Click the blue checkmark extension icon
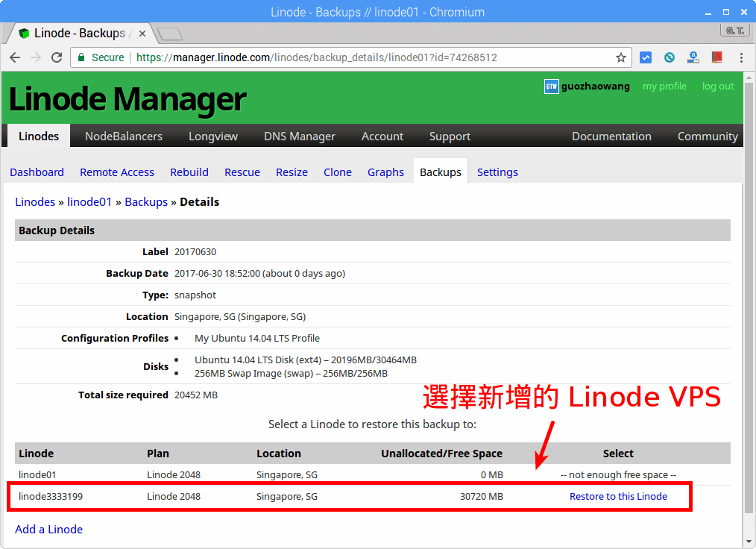Viewport: 756px width, 549px height. pyautogui.click(x=646, y=57)
